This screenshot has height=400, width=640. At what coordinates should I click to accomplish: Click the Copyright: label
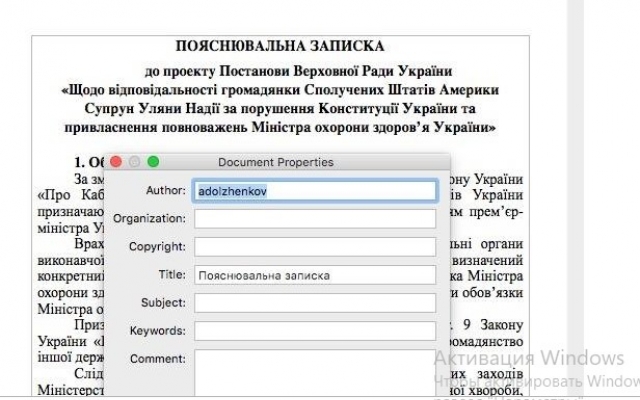tap(157, 247)
